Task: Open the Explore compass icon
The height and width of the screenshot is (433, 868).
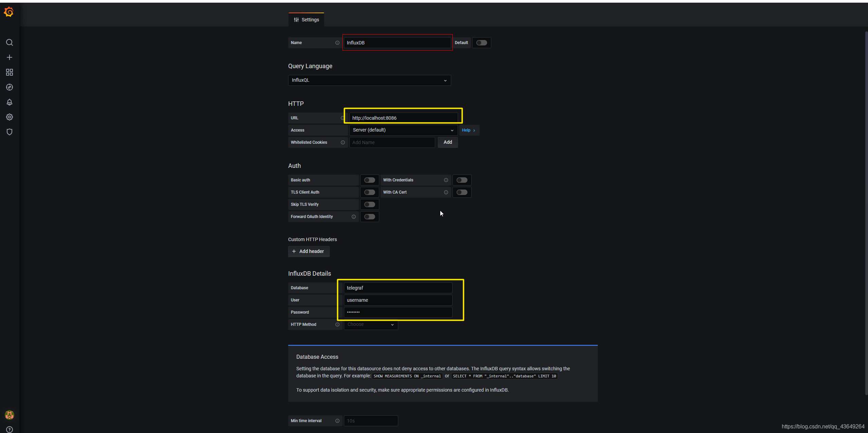Action: point(10,87)
